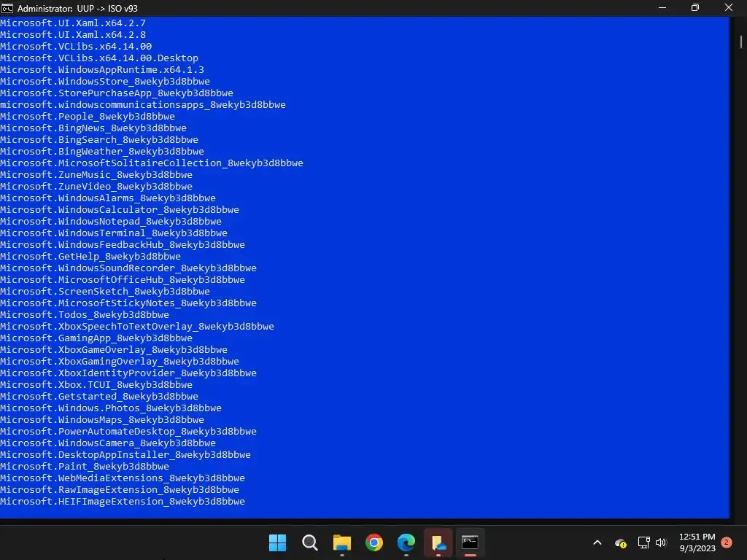Click line Microsoft.MicrosoftStickyNotes_8wekyb3d8bbwe
This screenshot has width=747, height=560.
(x=128, y=303)
